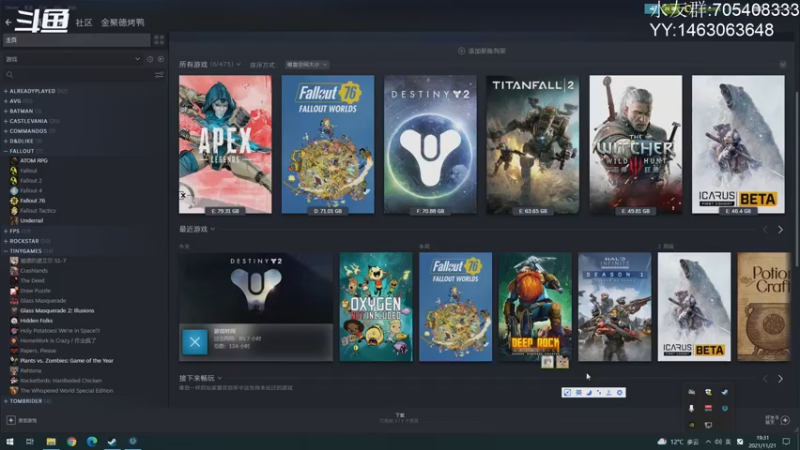Open the Destiny 2 cover in All Games
The image size is (800, 450).
[x=430, y=144]
